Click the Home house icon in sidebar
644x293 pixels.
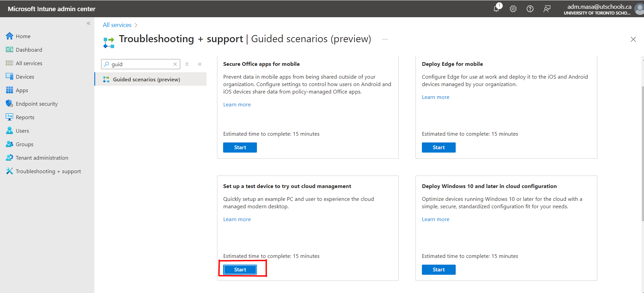(x=9, y=36)
